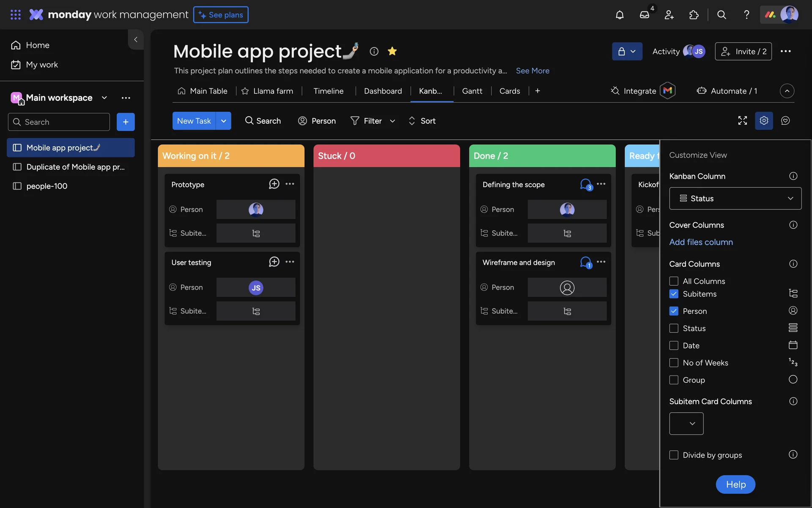Click the favorite star next to board title
812x508 pixels.
[392, 51]
